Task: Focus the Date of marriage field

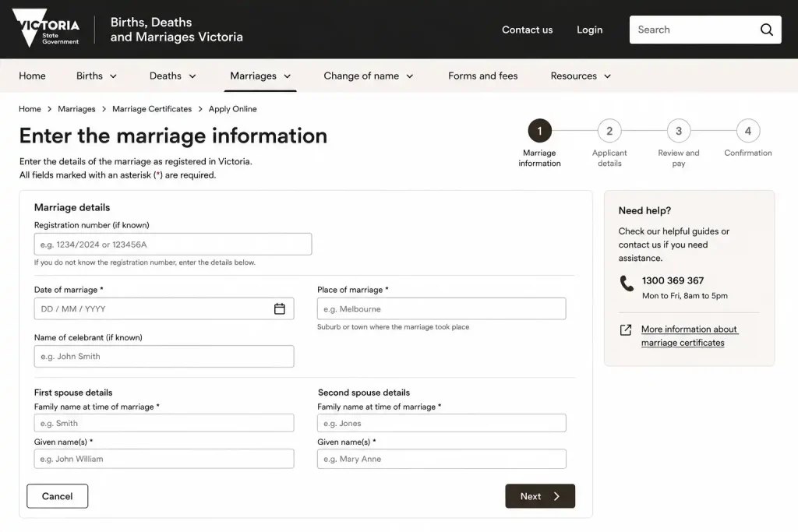Action: (164, 308)
